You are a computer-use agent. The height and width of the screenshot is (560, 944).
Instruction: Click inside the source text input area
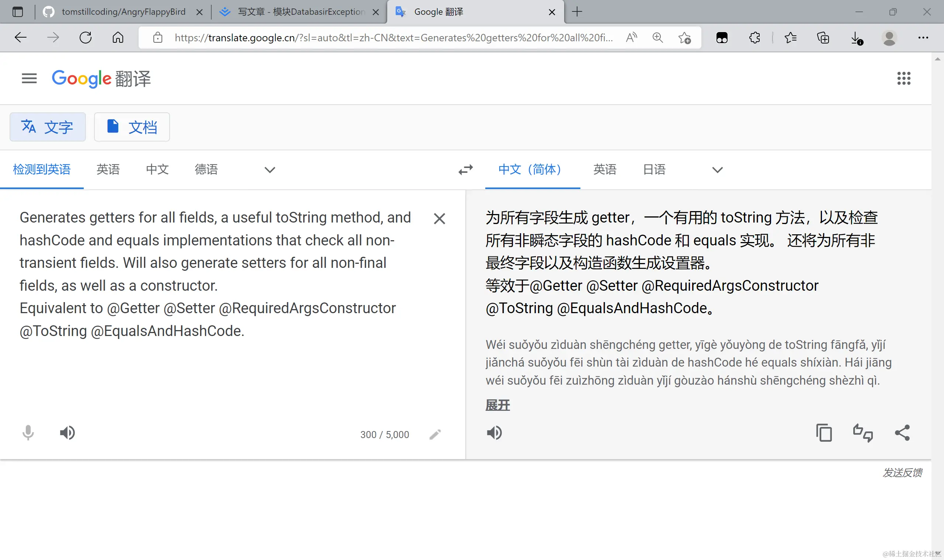(x=215, y=370)
